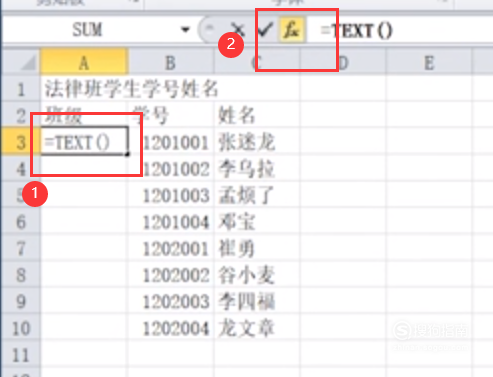The height and width of the screenshot is (377, 493).
Task: Select row 4 header
Action: pos(21,169)
